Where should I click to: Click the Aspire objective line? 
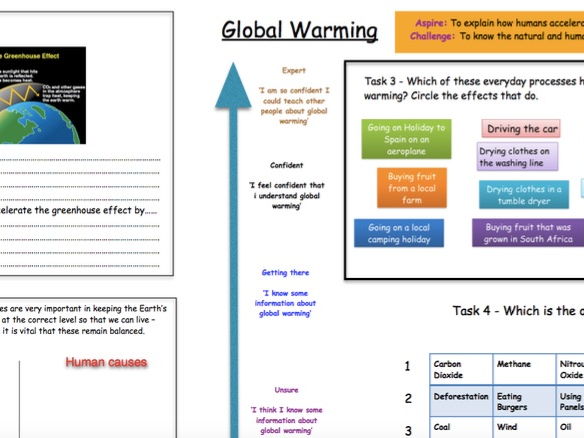(x=499, y=23)
